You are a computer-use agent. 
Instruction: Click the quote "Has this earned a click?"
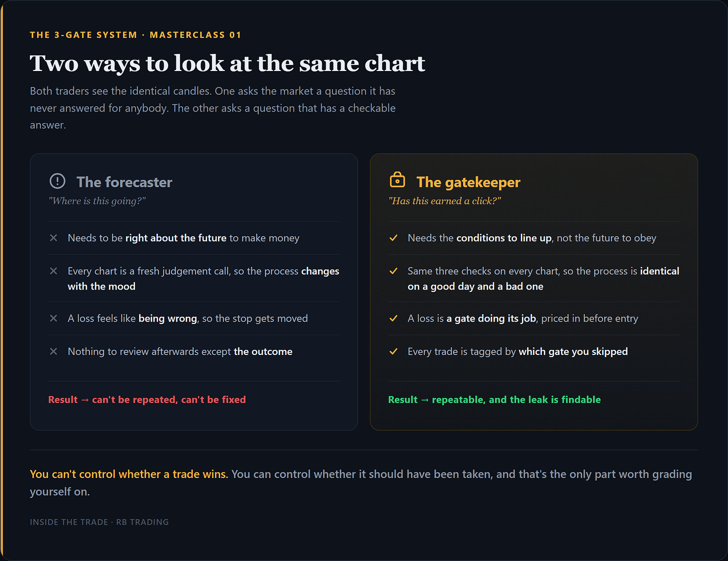444,201
